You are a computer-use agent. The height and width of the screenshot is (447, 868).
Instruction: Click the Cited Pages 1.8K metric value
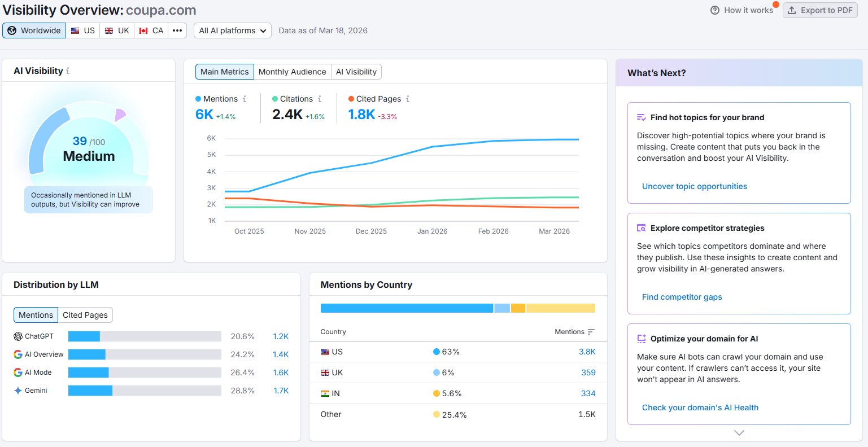pyautogui.click(x=361, y=115)
